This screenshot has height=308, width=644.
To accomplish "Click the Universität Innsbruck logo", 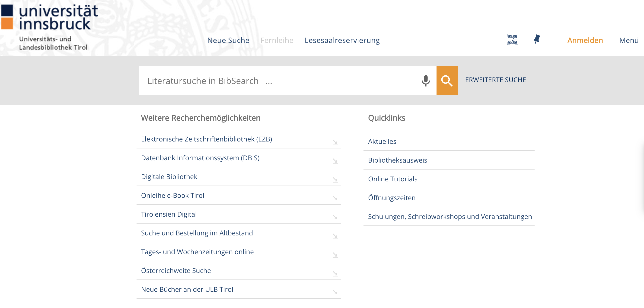I will [x=50, y=27].
